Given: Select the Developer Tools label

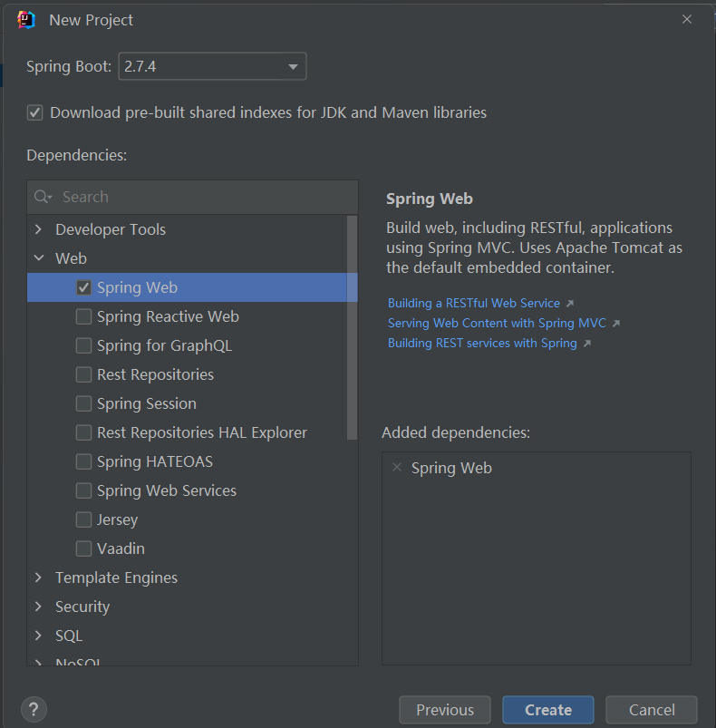Looking at the screenshot, I should click(x=111, y=229).
